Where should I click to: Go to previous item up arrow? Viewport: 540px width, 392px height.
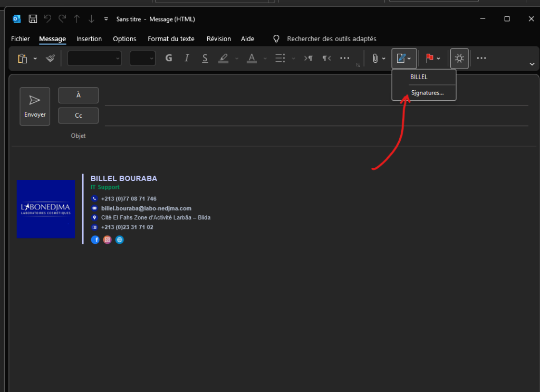(77, 18)
